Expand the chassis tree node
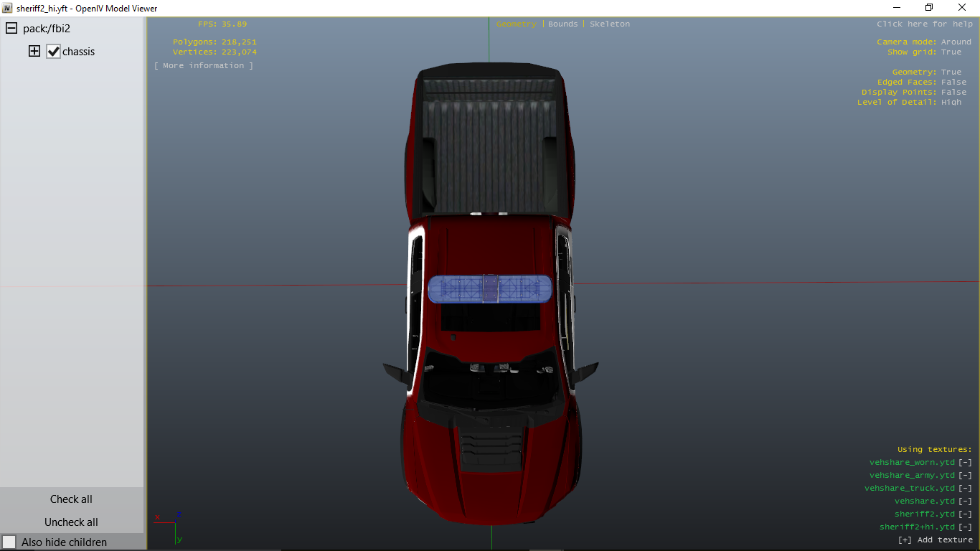 34,52
